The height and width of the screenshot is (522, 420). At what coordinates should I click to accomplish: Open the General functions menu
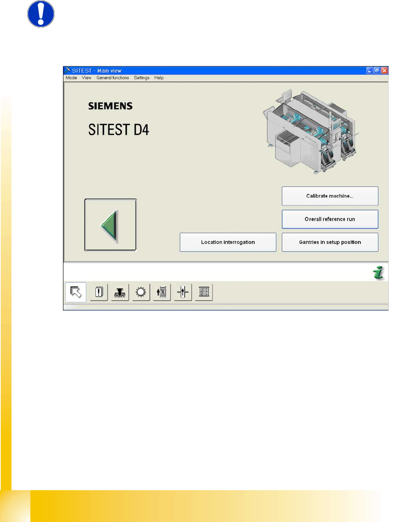pyautogui.click(x=113, y=78)
